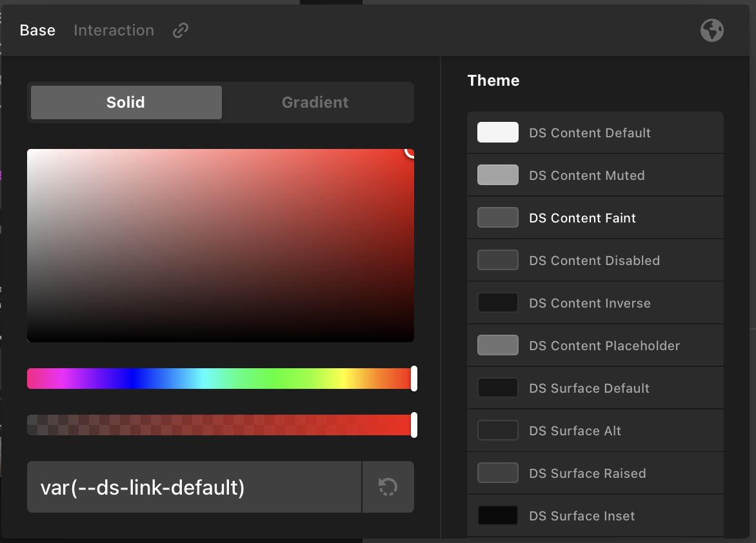The height and width of the screenshot is (543, 756).
Task: Click the link chain icon next to Interaction
Action: tap(181, 30)
